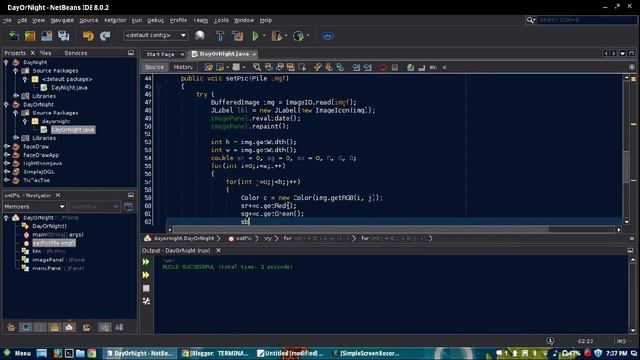This screenshot has height=360, width=640.
Task: Click the Chrome icon in the taskbar
Action: click(x=91, y=353)
